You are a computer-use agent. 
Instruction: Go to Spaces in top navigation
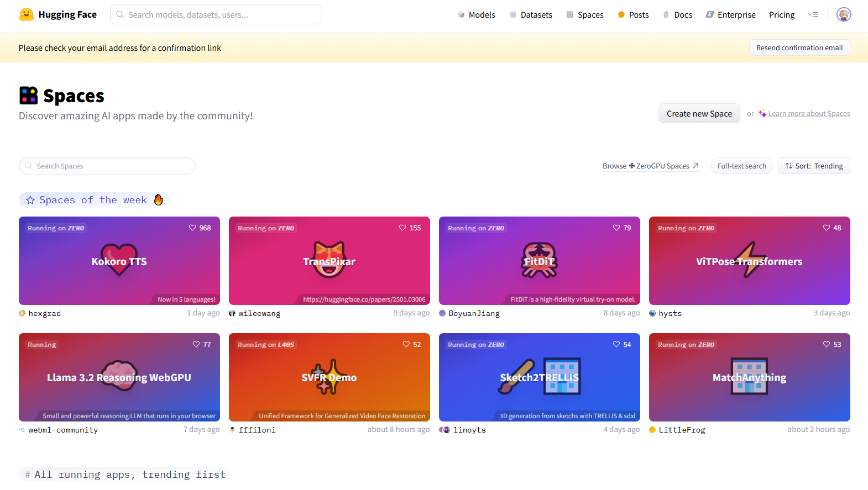click(x=585, y=15)
